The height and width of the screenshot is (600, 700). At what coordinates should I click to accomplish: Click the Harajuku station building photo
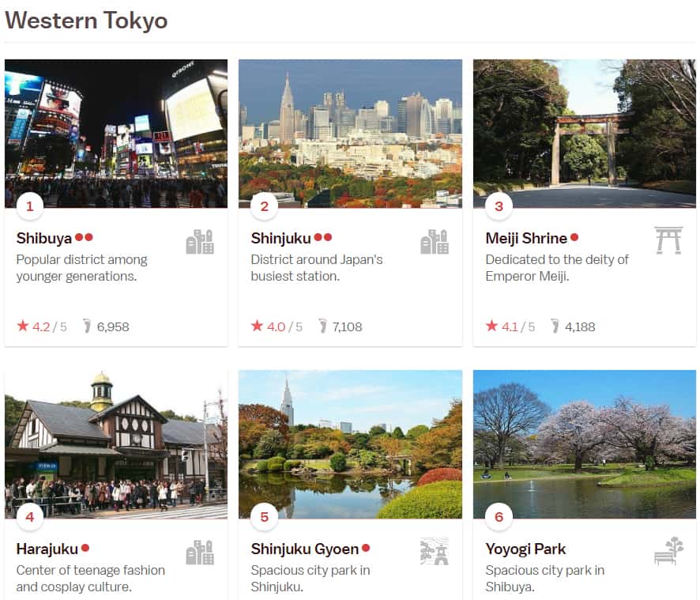pos(116,443)
